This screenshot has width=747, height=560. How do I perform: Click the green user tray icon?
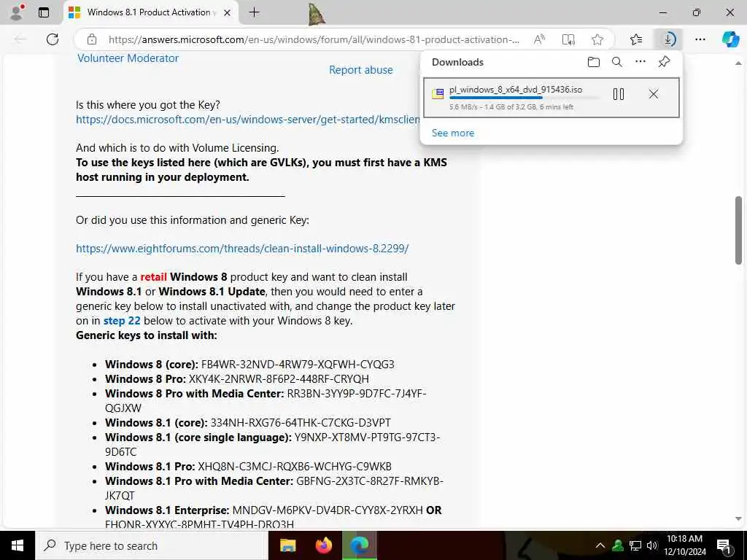pyautogui.click(x=618, y=545)
